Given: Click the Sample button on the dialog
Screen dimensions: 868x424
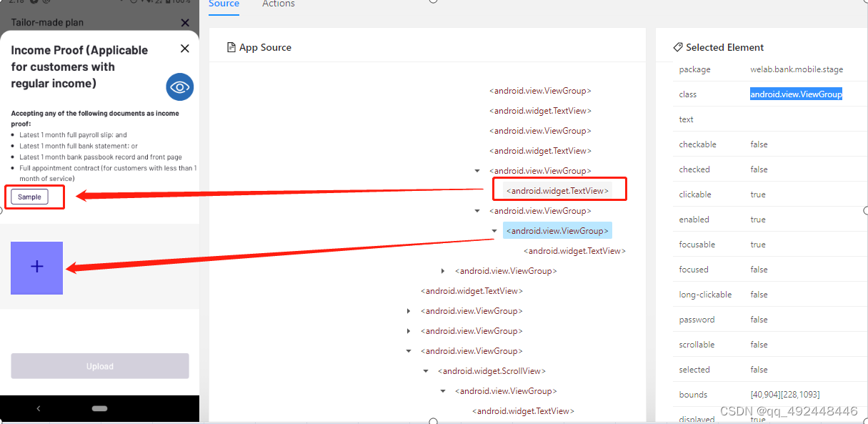Looking at the screenshot, I should tap(29, 196).
